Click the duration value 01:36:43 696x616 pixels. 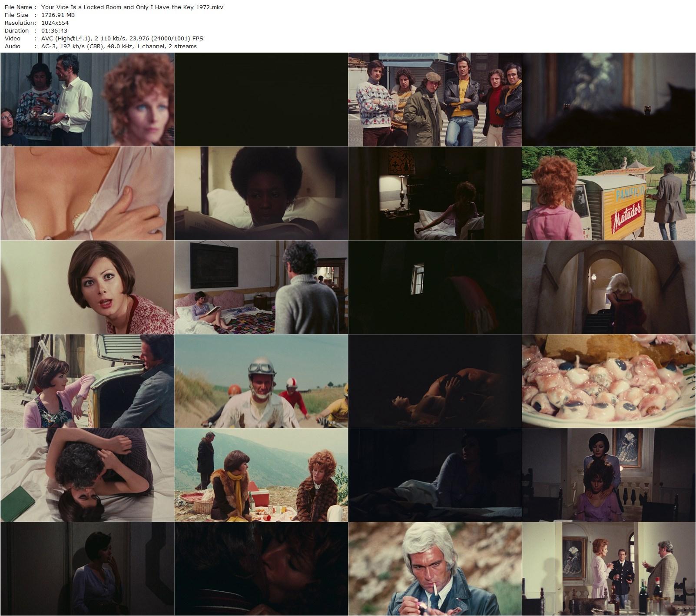click(54, 31)
